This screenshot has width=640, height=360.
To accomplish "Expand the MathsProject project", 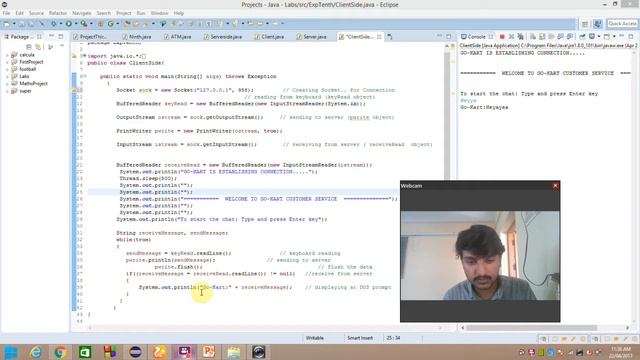I will click(x=7, y=84).
